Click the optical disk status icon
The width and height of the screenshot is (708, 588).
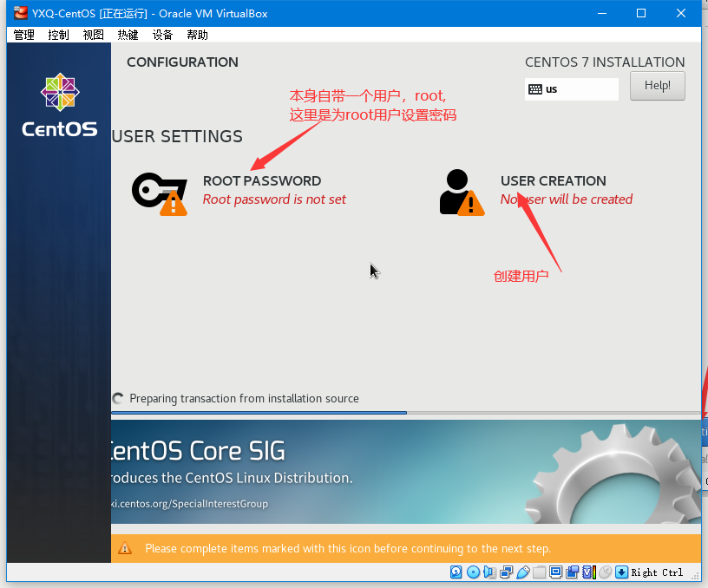coord(473,572)
